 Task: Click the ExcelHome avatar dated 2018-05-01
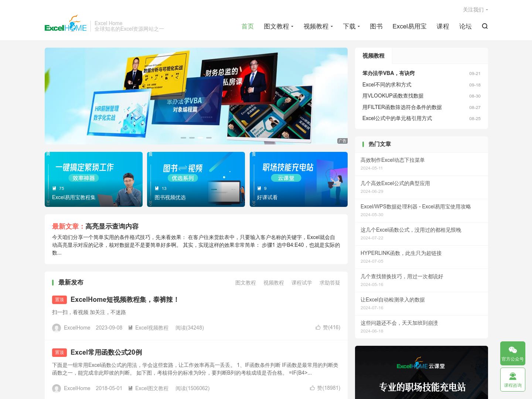coord(57,388)
